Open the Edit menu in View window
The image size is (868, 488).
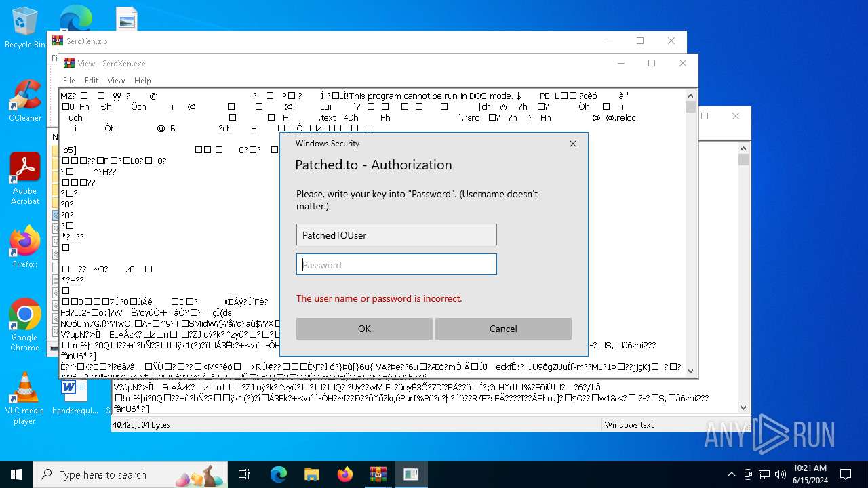point(92,80)
